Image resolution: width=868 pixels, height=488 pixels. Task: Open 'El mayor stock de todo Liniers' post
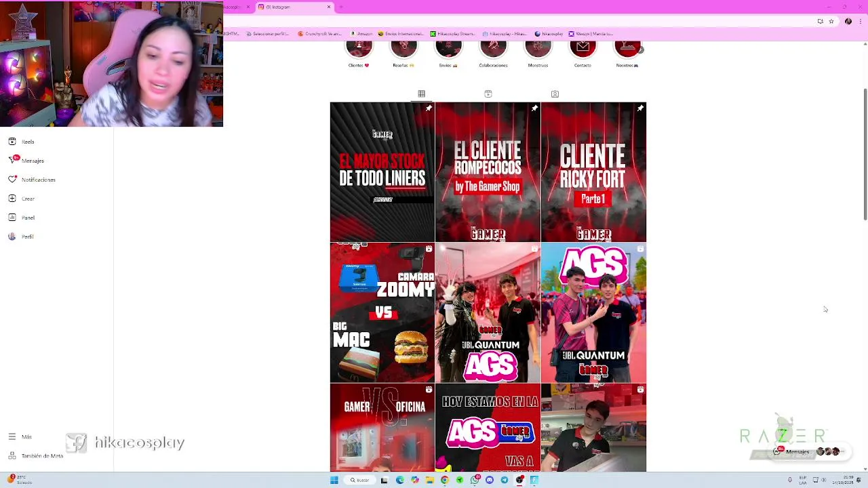382,172
